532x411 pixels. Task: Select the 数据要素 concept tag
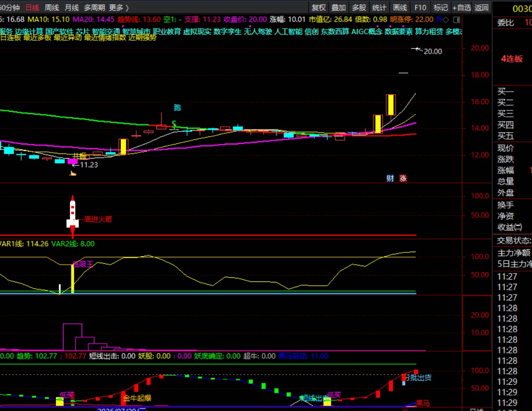[x=399, y=32]
